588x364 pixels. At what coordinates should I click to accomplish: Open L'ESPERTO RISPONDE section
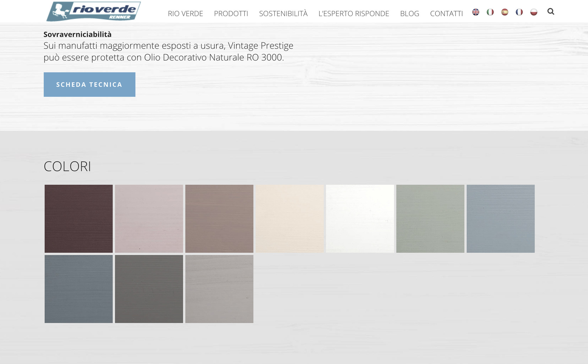(354, 14)
